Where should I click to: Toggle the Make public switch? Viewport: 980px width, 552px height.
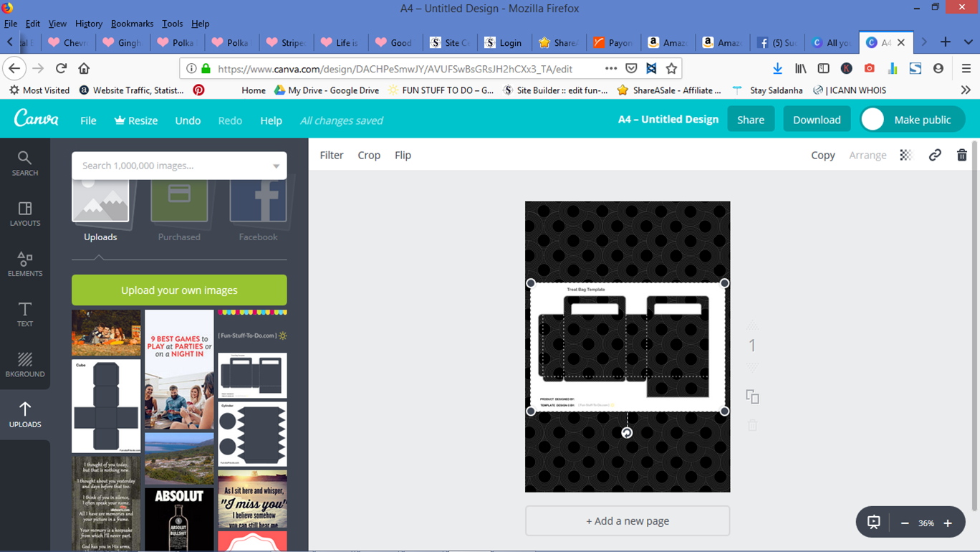tap(873, 119)
